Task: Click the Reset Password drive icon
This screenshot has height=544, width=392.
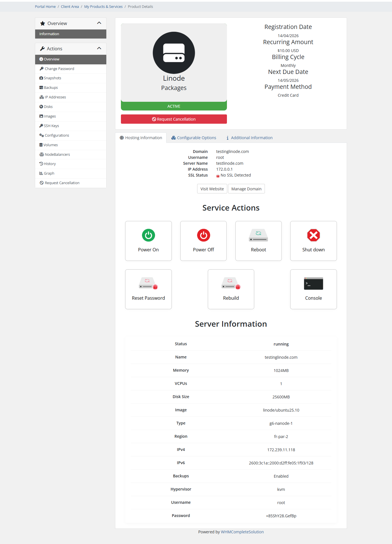Action: tap(148, 284)
